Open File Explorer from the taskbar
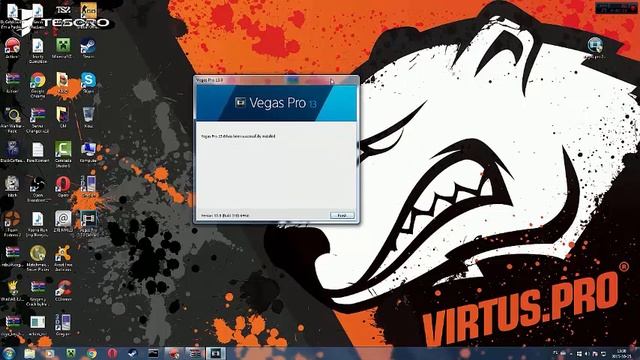Image resolution: width=640 pixels, height=360 pixels. pos(29,353)
